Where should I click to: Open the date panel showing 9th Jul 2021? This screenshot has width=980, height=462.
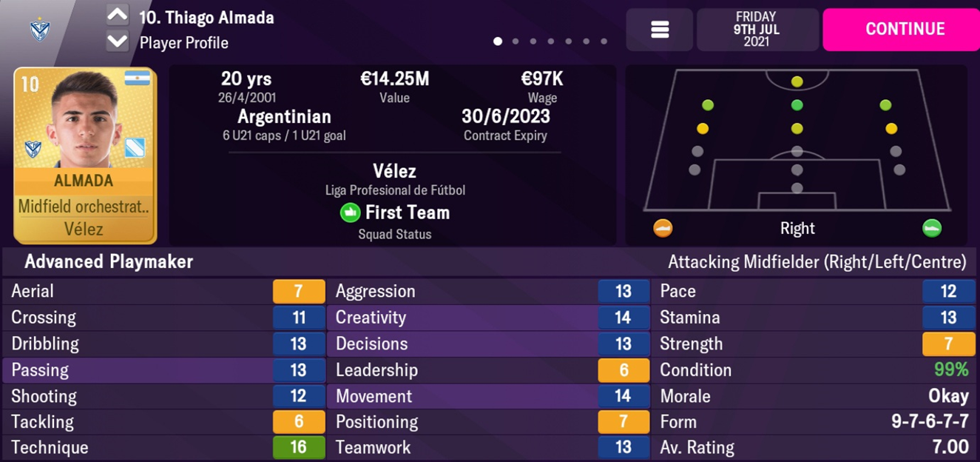(757, 30)
